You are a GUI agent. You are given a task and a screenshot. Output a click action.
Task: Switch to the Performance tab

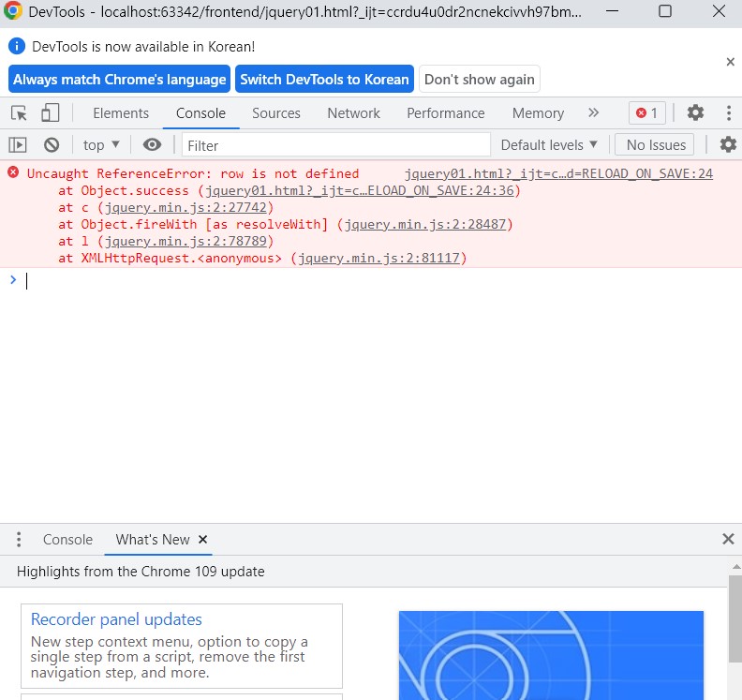pos(445,113)
